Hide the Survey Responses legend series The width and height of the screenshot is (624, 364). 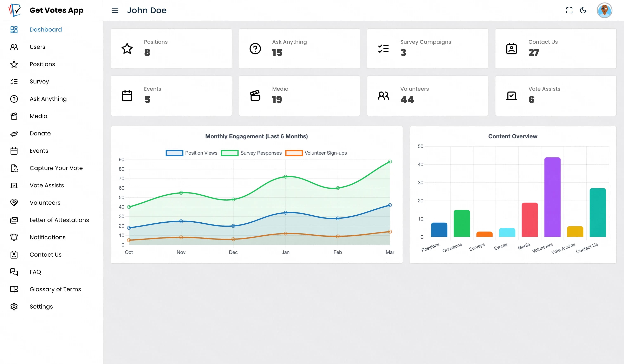[x=251, y=153]
